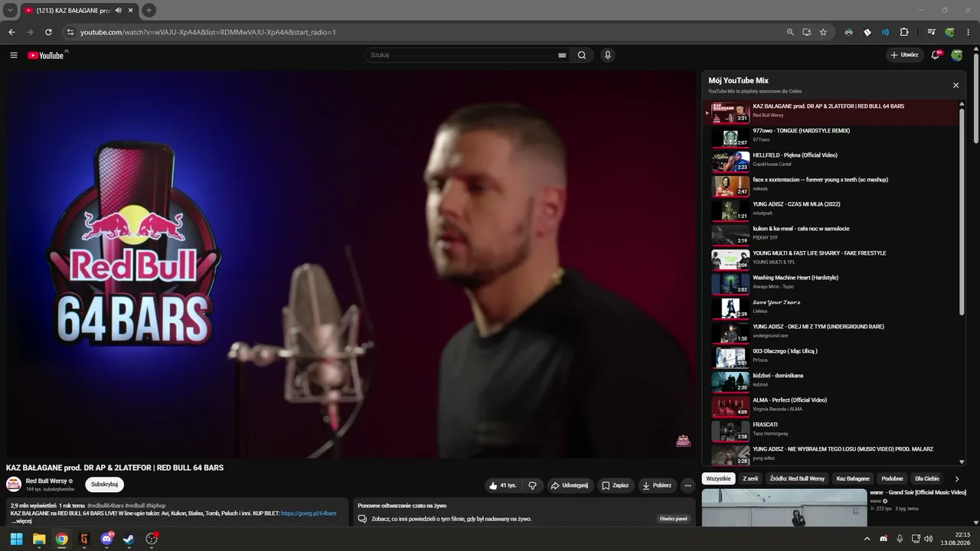980x551 pixels.
Task: Click the mix playlist scrollbar
Action: point(962,210)
